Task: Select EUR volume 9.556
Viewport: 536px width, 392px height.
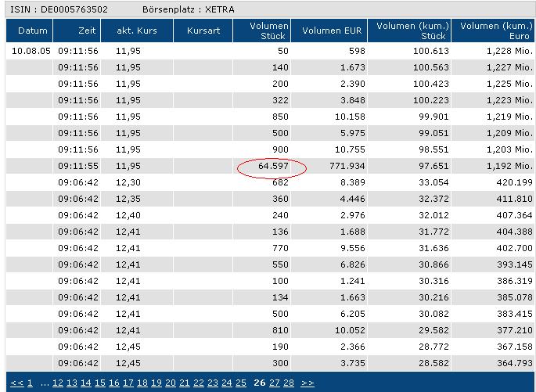Action: 353,248
